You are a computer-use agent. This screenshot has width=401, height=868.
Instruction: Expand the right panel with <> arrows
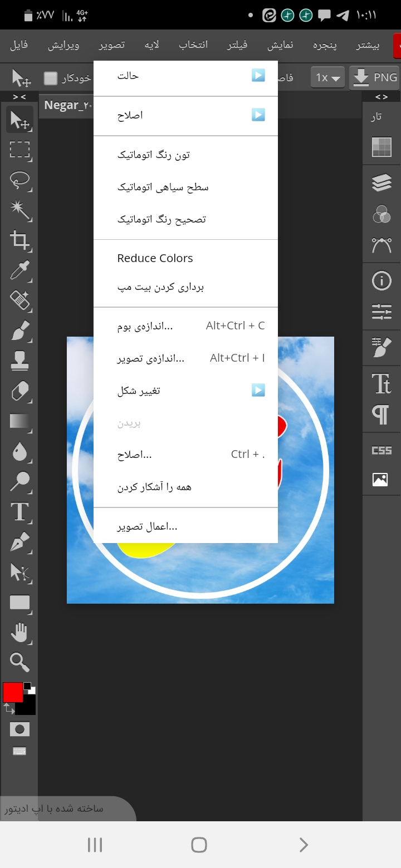point(382,97)
